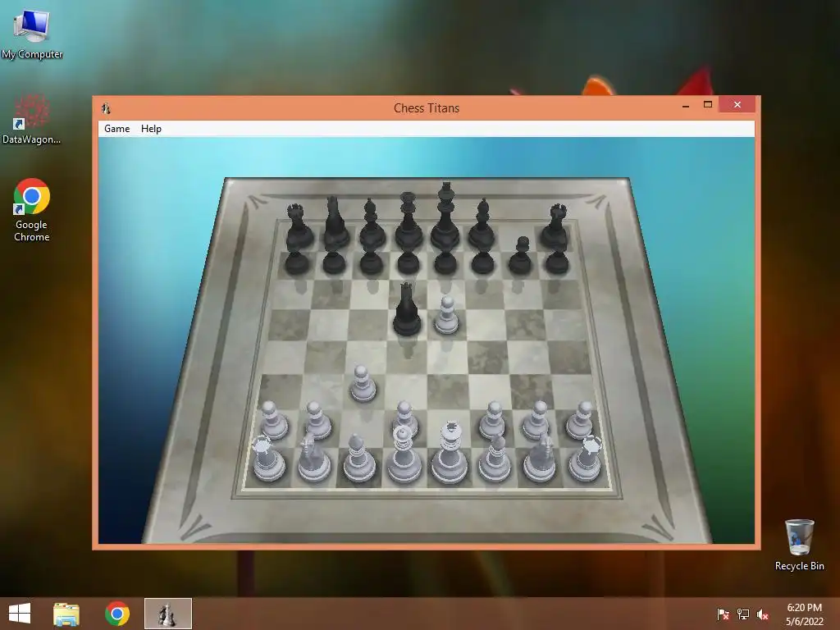Image resolution: width=840 pixels, height=630 pixels.
Task: Click the Chess Titans taskbar button
Action: coord(167,614)
